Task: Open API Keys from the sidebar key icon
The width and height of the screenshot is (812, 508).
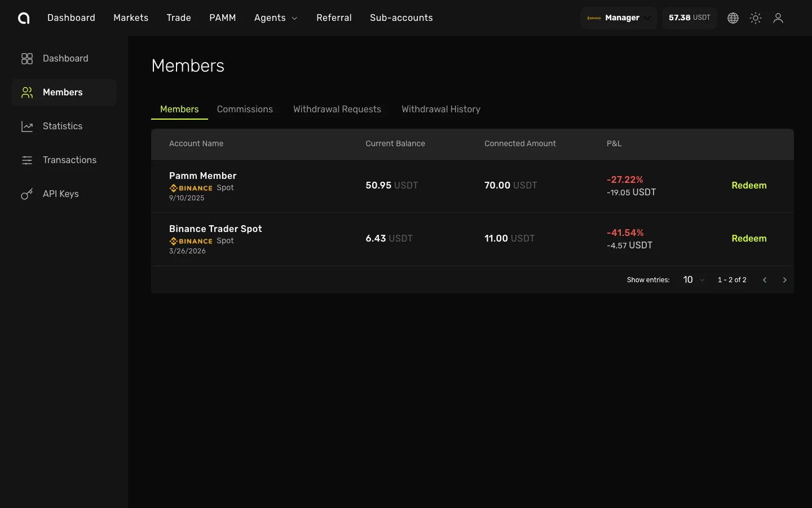Action: point(27,194)
